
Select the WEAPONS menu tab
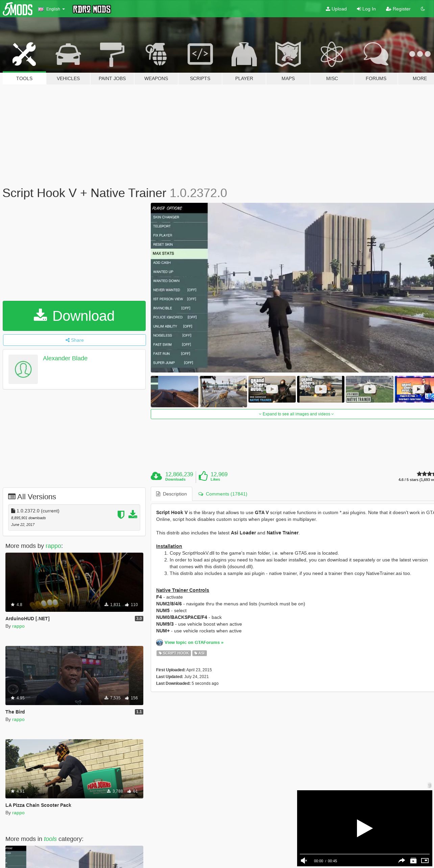click(x=156, y=78)
